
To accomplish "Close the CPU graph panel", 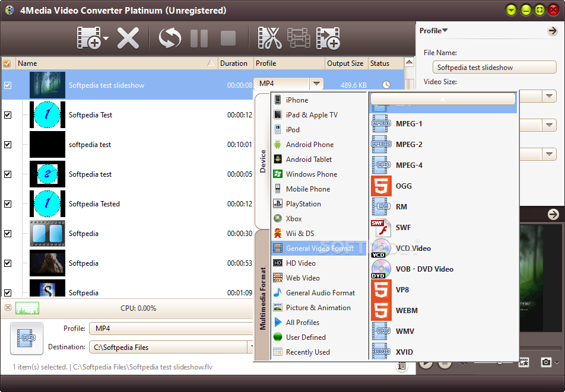I will [8, 308].
